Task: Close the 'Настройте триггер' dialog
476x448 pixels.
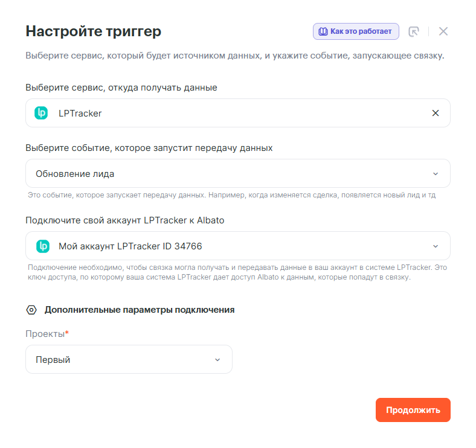Action: [x=443, y=31]
